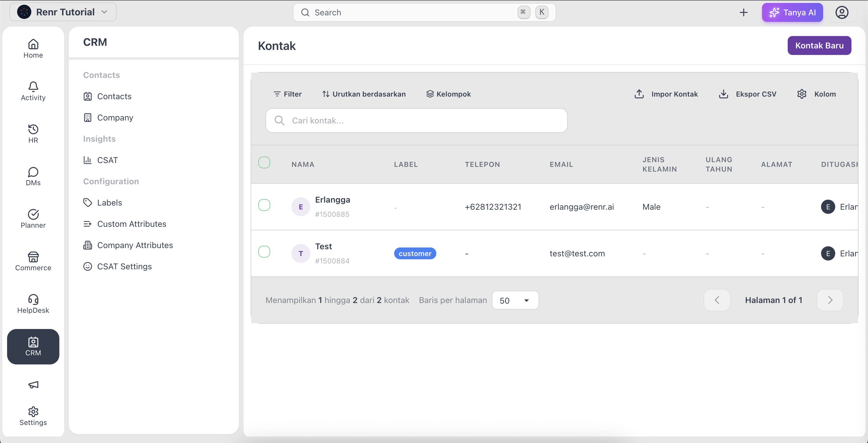Image resolution: width=868 pixels, height=443 pixels.
Task: Click Ekspor CSV button
Action: [747, 94]
